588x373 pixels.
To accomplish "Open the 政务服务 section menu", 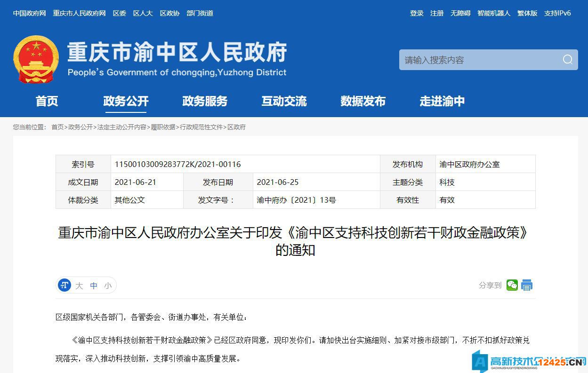I will coord(205,101).
